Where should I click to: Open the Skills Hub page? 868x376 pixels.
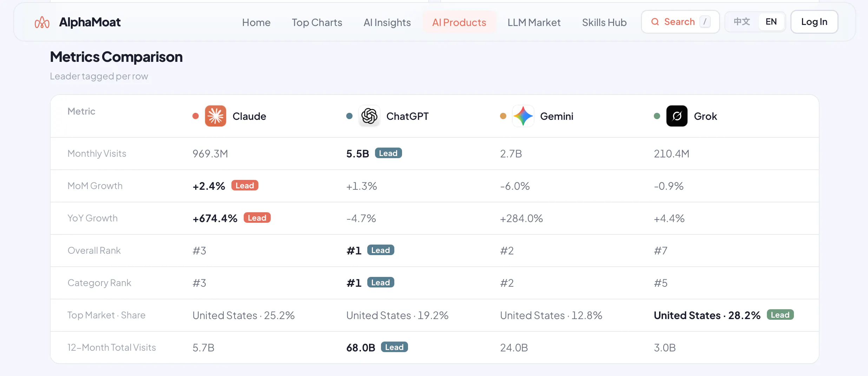click(x=604, y=22)
